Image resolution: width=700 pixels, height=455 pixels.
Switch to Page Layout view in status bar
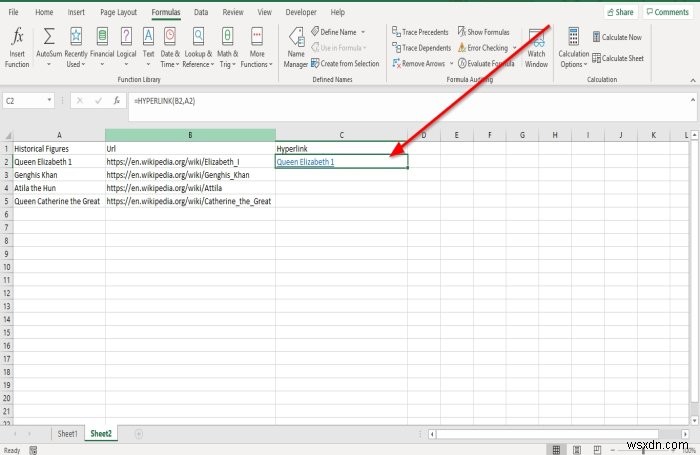pyautogui.click(x=577, y=450)
